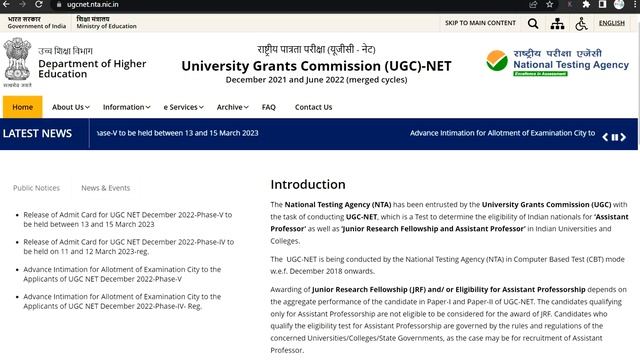640x360 pixels.
Task: Expand the Archive dropdown menu
Action: 232,107
